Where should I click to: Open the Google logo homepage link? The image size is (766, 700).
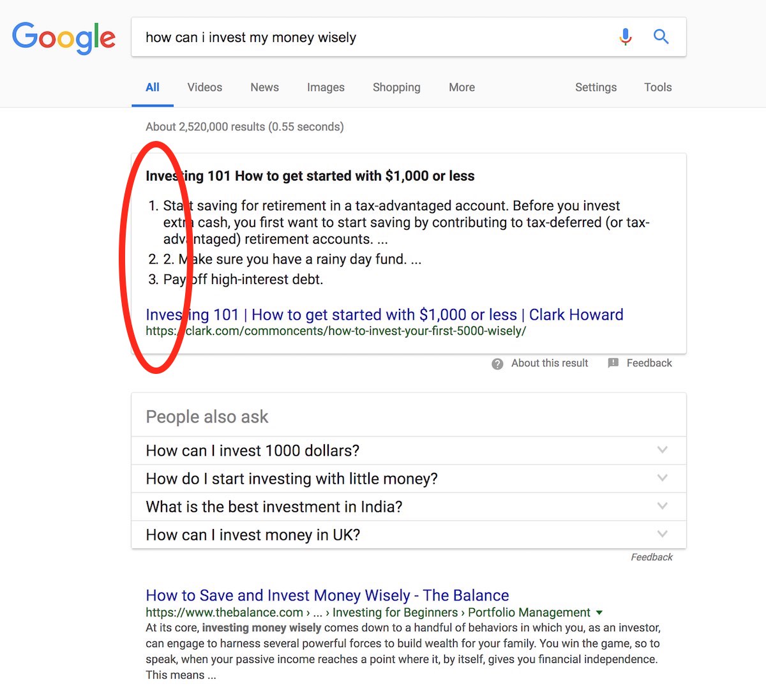click(x=64, y=38)
